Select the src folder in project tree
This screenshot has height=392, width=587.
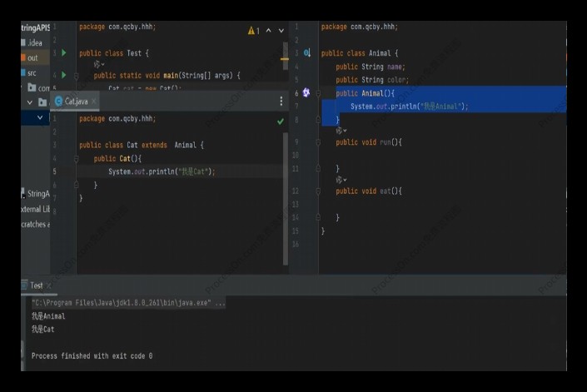coord(32,73)
